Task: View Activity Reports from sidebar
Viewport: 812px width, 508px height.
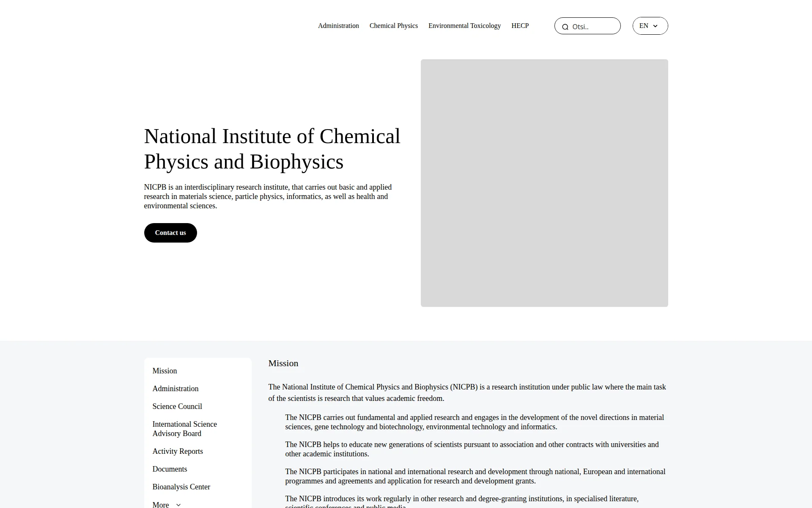Action: tap(178, 451)
